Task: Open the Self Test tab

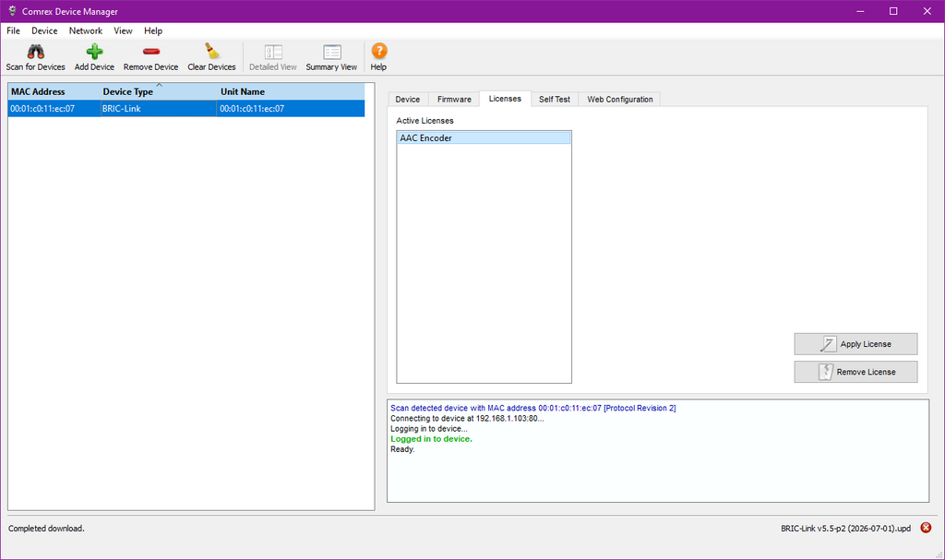Action: [x=555, y=100]
